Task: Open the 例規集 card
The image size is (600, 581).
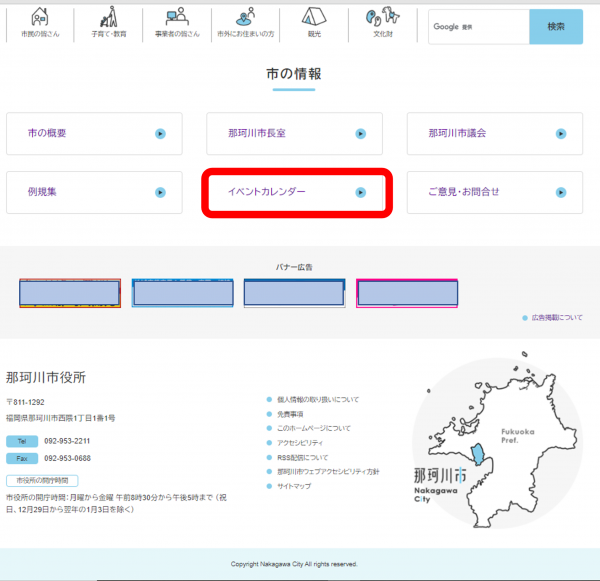Action: (94, 192)
